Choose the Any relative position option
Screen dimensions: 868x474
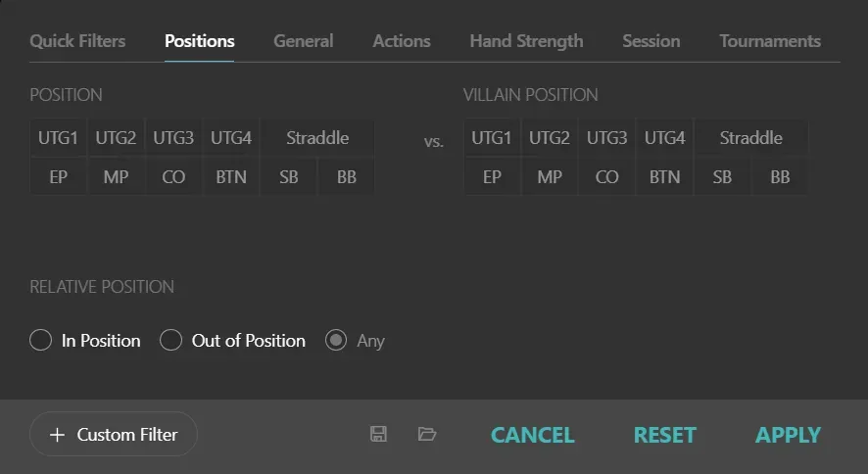(x=336, y=341)
